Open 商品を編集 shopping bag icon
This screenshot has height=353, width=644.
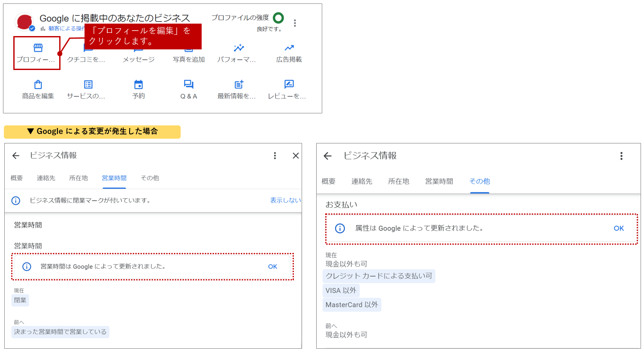tap(38, 85)
